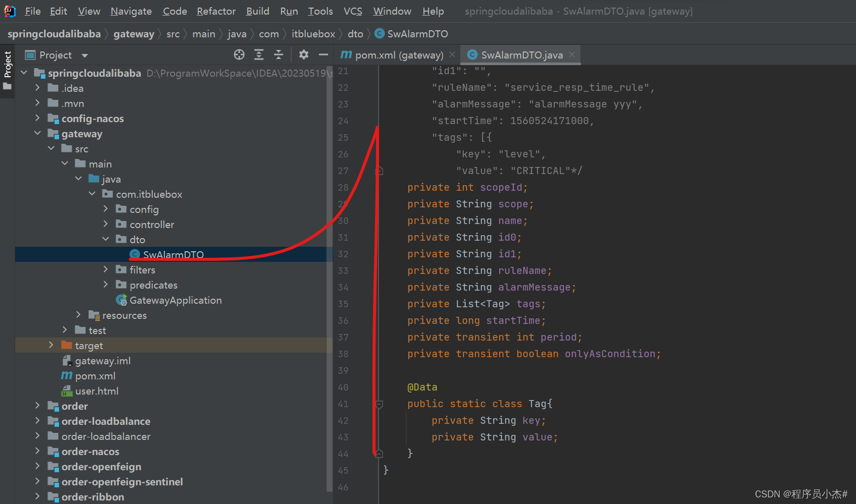
Task: Open the Edit menu
Action: tap(59, 11)
